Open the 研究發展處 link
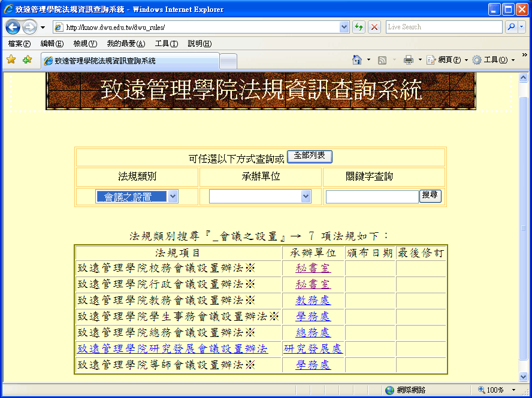532x398 pixels. (313, 349)
